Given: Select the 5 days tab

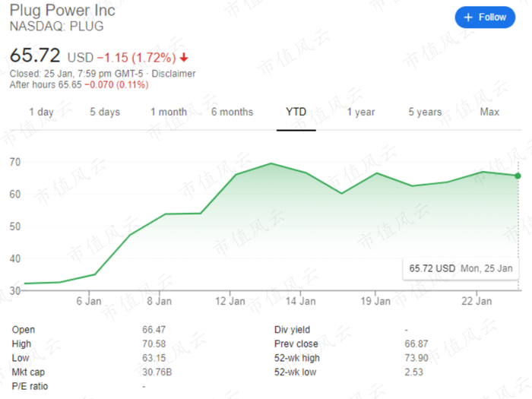Looking at the screenshot, I should point(105,112).
